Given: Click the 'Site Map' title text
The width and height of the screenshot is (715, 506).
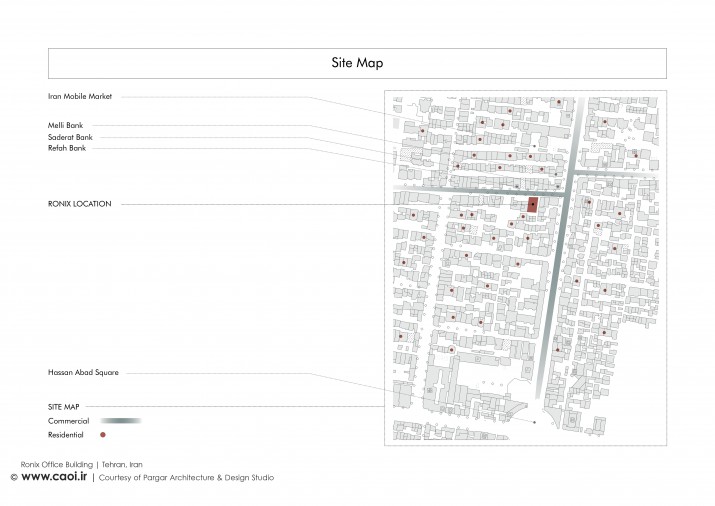Looking at the screenshot, I should pyautogui.click(x=357, y=63).
